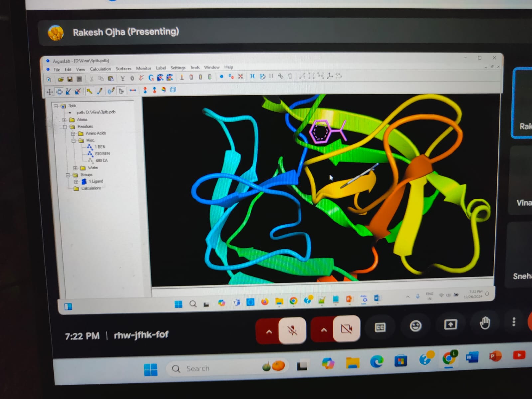Viewport: 532px width, 399px height.
Task: Select the 810 BEN residue entry
Action: [x=102, y=154]
